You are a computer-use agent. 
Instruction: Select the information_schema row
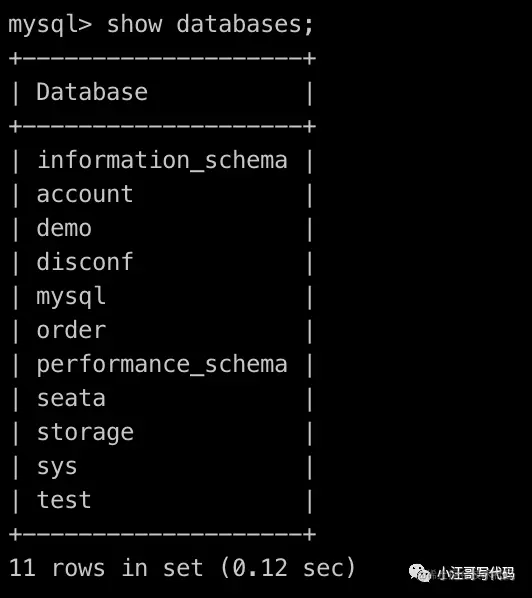point(162,160)
